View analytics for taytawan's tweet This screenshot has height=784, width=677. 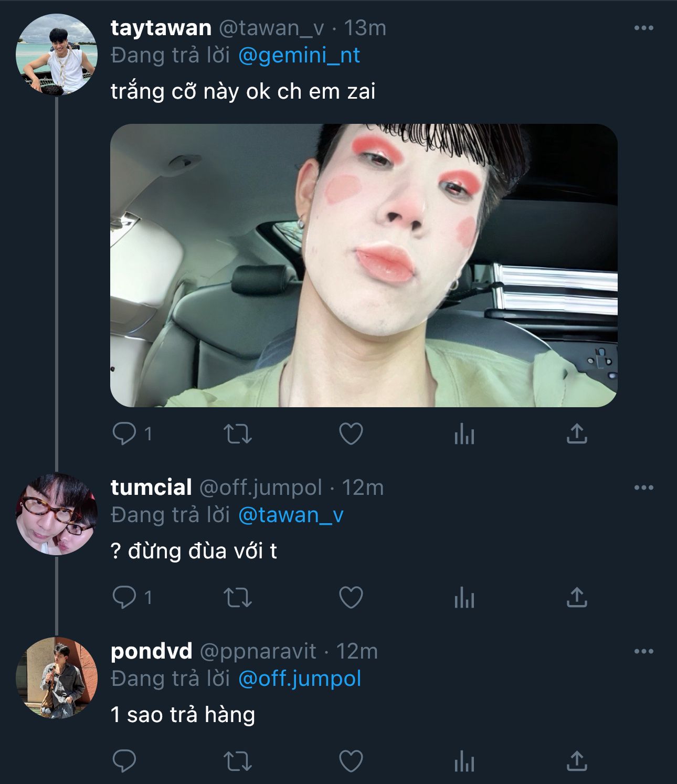(x=464, y=434)
